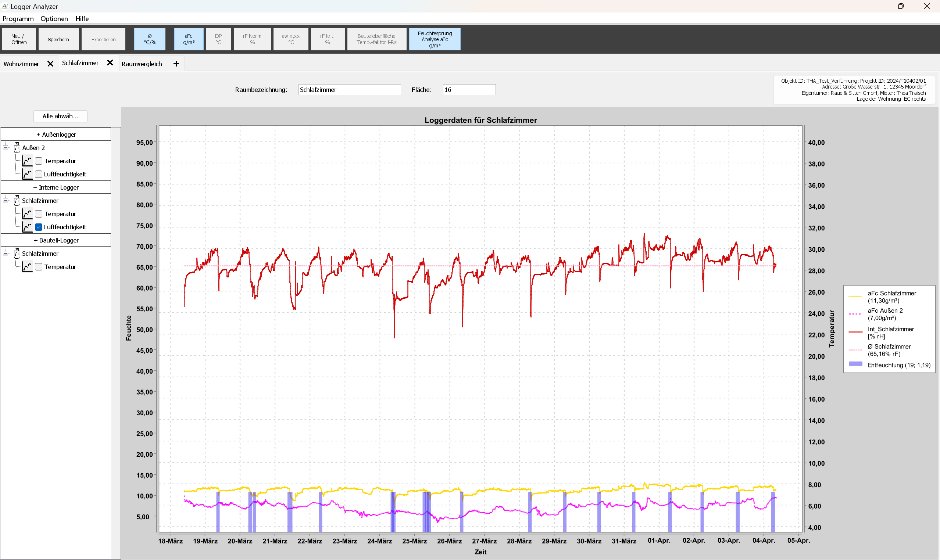Click the logger device icon beside Außen 2

coord(17,147)
